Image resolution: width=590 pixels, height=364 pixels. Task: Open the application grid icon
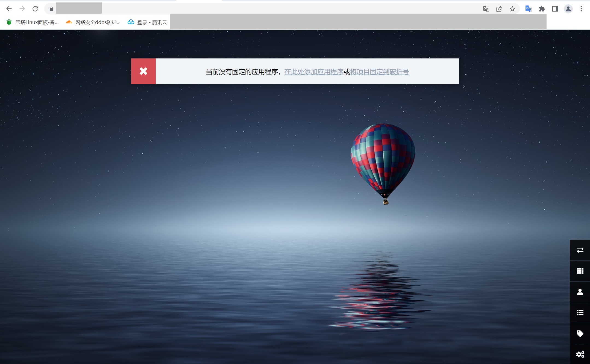(x=580, y=271)
